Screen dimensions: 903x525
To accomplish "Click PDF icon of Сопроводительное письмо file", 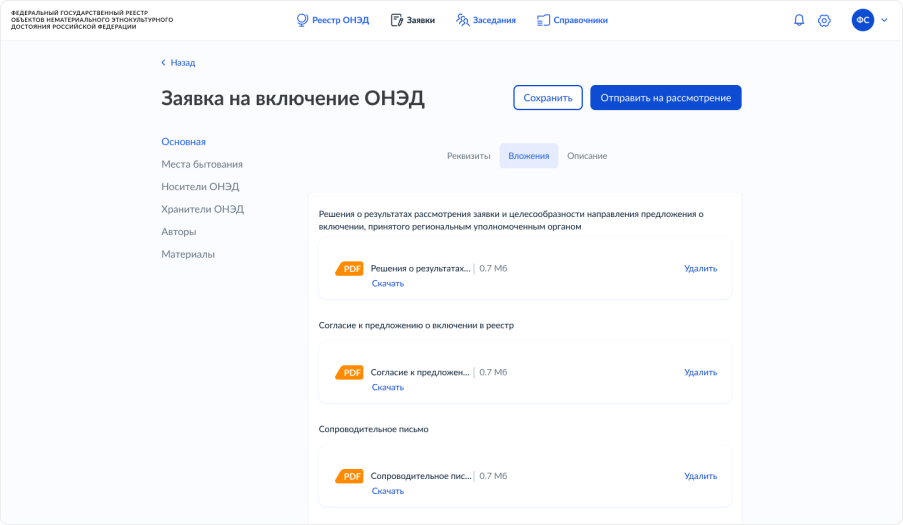I will click(x=350, y=476).
